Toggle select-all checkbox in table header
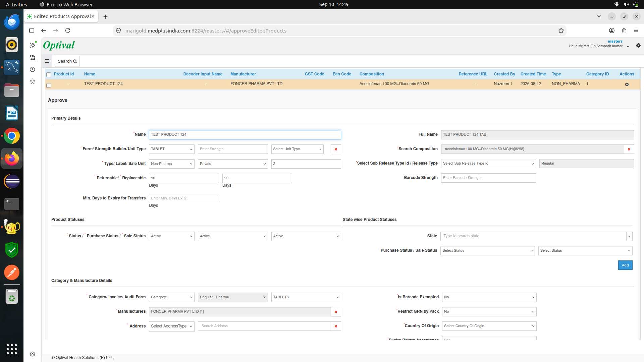The image size is (644, 362). (49, 75)
